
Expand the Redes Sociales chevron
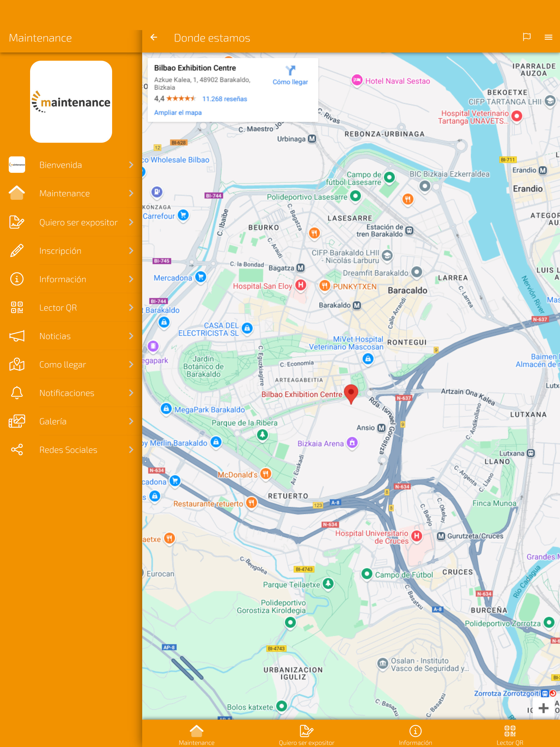pyautogui.click(x=131, y=450)
